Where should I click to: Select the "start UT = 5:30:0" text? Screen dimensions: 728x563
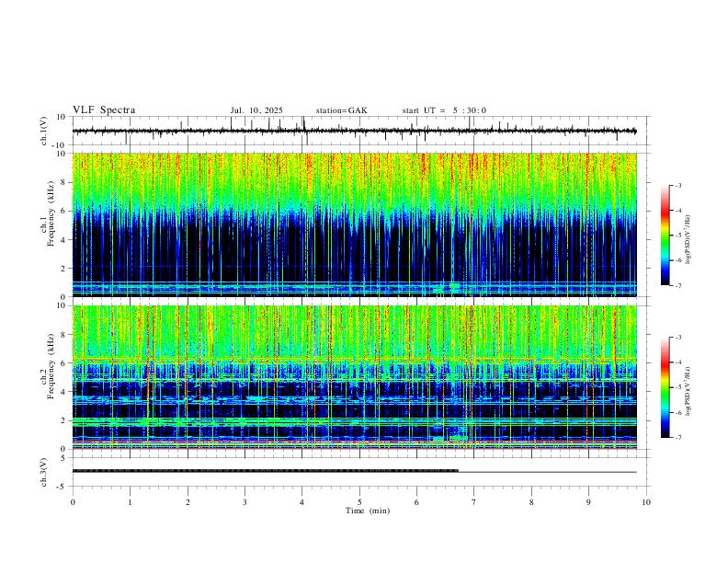click(444, 110)
